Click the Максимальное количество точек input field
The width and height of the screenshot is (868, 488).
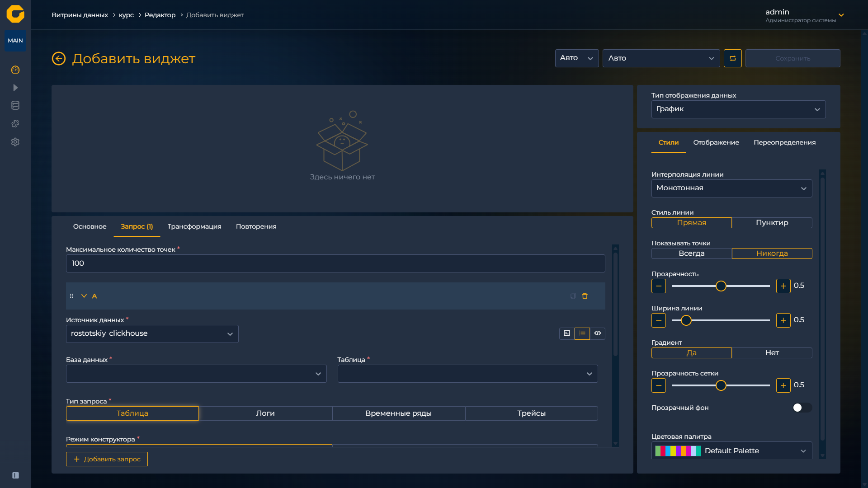[335, 263]
